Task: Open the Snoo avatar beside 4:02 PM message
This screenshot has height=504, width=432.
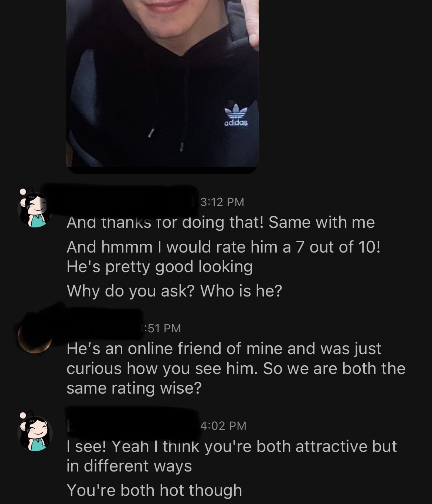Action: pyautogui.click(x=35, y=433)
